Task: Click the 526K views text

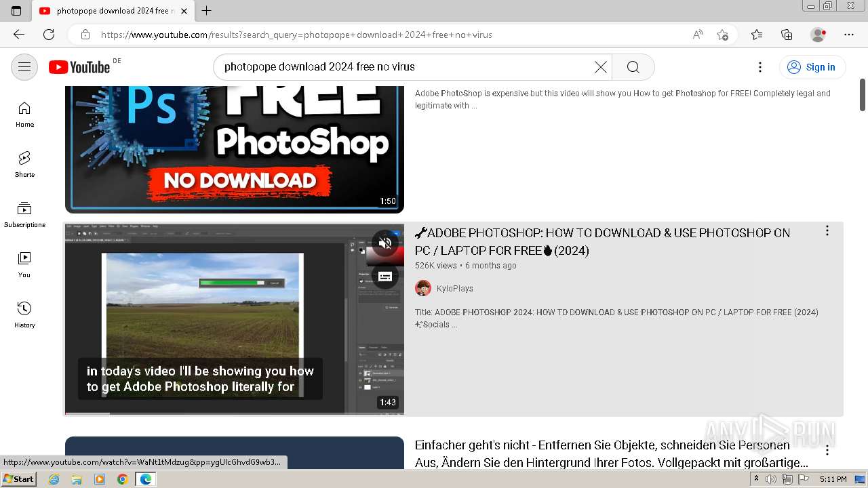Action: click(436, 266)
